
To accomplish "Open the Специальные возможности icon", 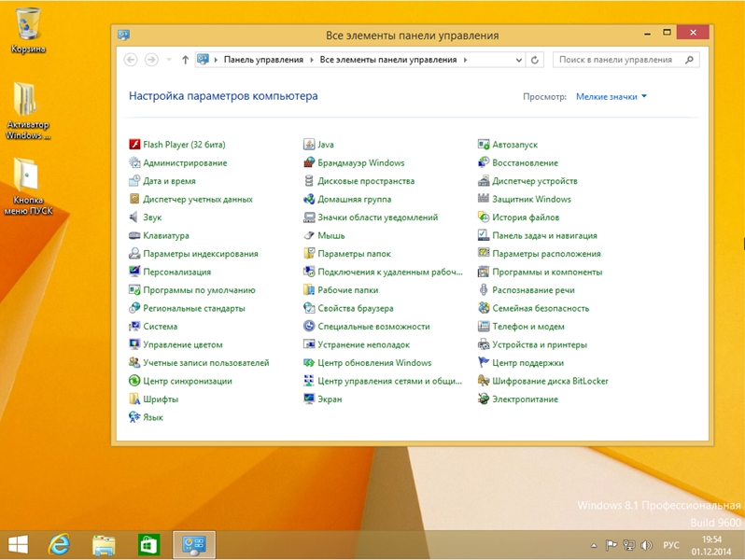I will point(309,327).
